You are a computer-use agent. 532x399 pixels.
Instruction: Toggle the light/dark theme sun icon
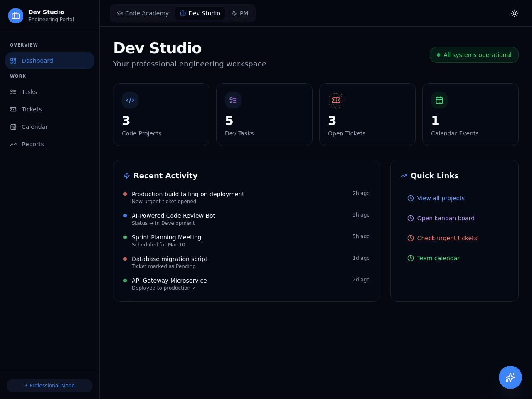[515, 13]
